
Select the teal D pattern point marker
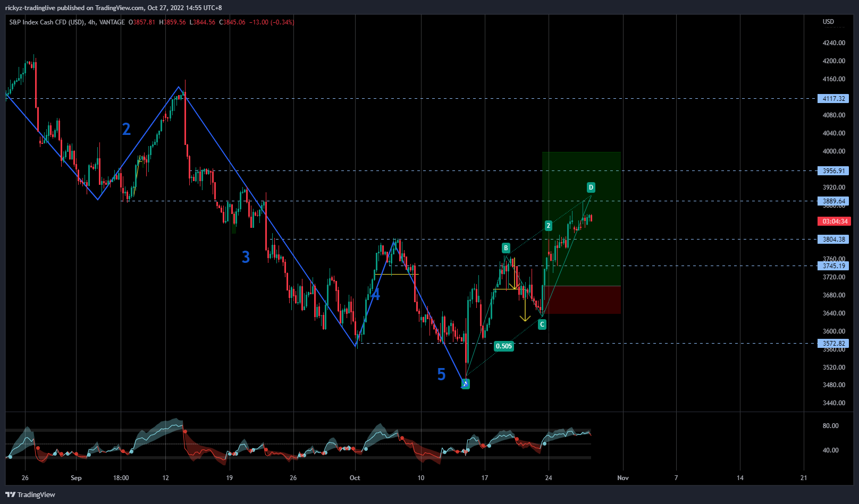[591, 187]
